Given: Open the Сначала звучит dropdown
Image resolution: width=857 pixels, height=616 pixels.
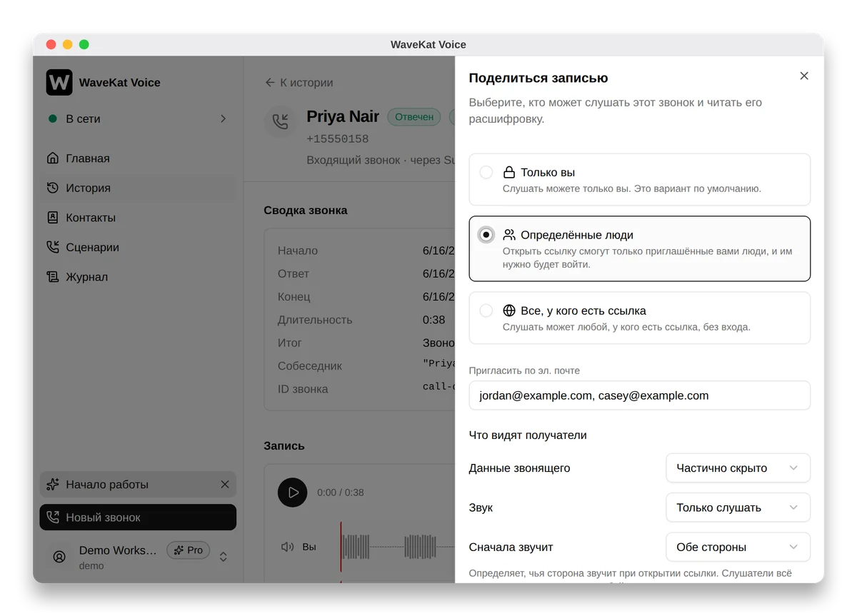Looking at the screenshot, I should (x=738, y=547).
